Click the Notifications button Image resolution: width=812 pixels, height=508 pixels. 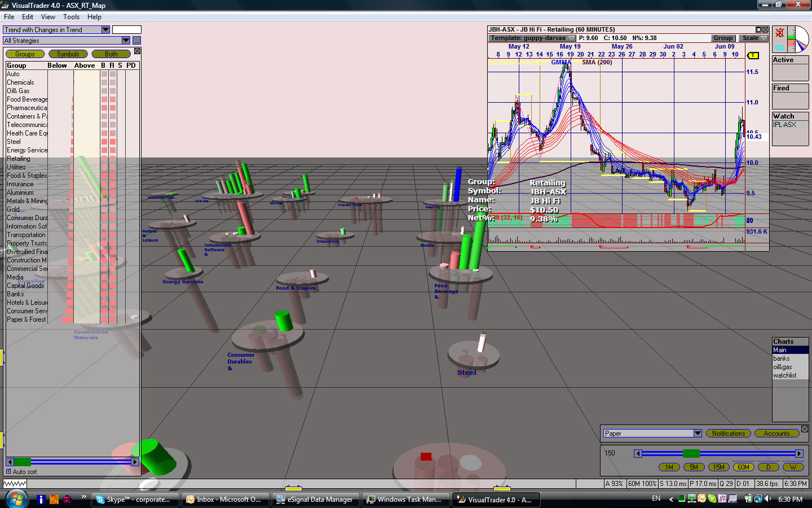pos(728,433)
